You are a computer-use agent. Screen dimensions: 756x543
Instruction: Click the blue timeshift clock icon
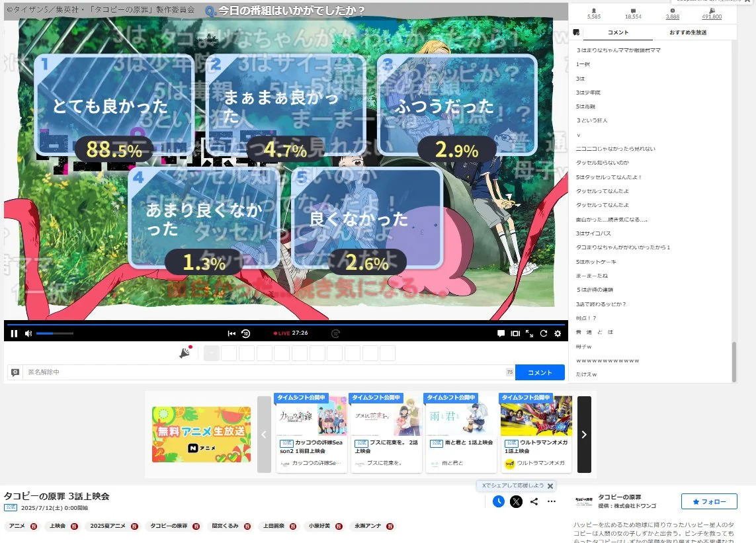click(x=499, y=501)
